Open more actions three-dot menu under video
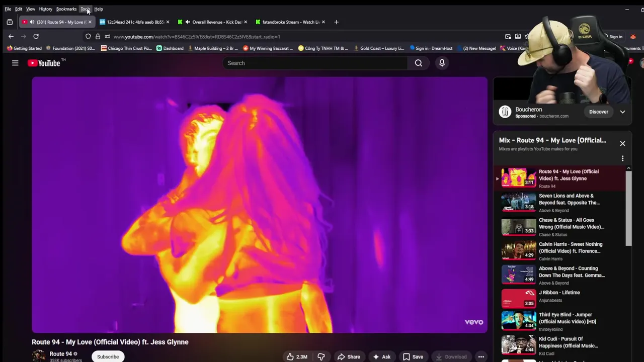 point(481,356)
